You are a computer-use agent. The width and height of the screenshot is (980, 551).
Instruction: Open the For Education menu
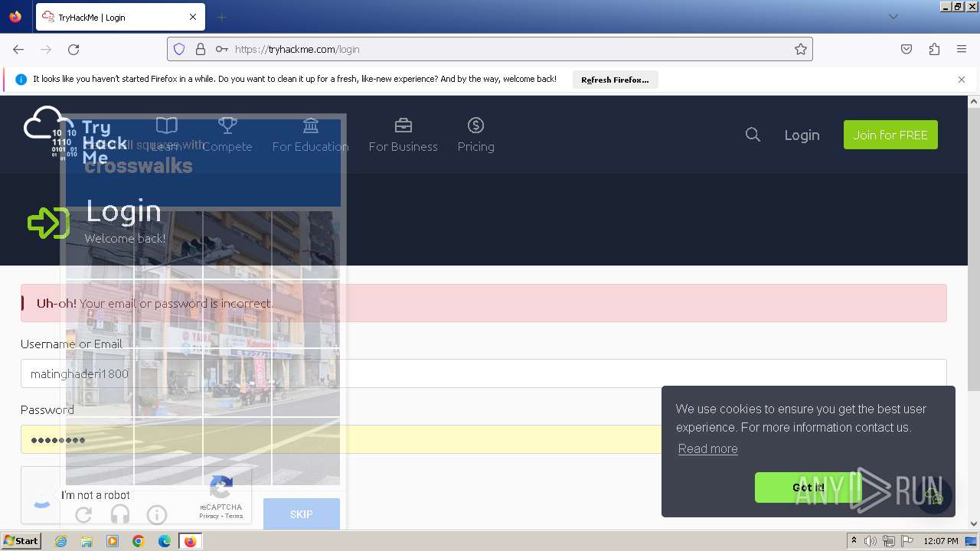pos(310,135)
